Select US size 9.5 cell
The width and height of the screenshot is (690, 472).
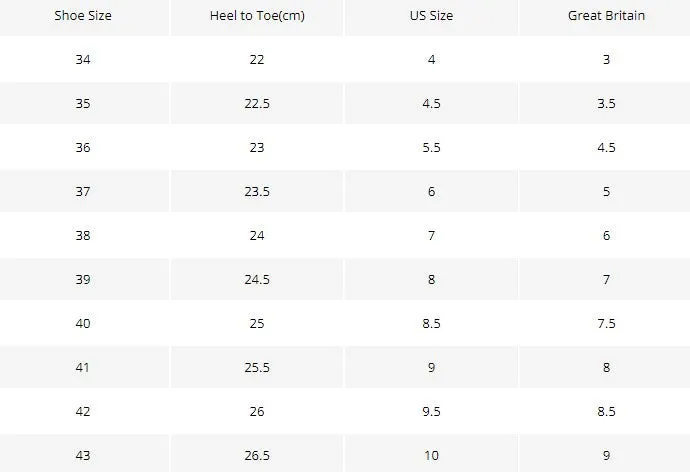431,411
